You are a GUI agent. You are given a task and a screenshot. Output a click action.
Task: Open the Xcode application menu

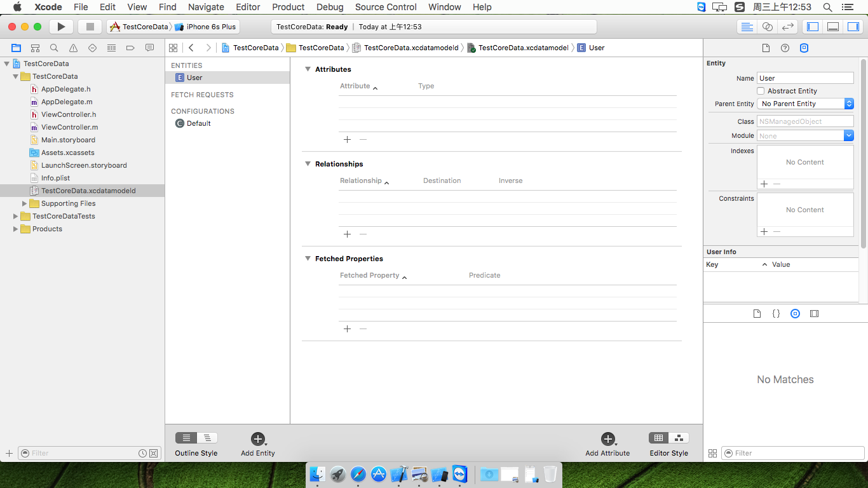[48, 7]
